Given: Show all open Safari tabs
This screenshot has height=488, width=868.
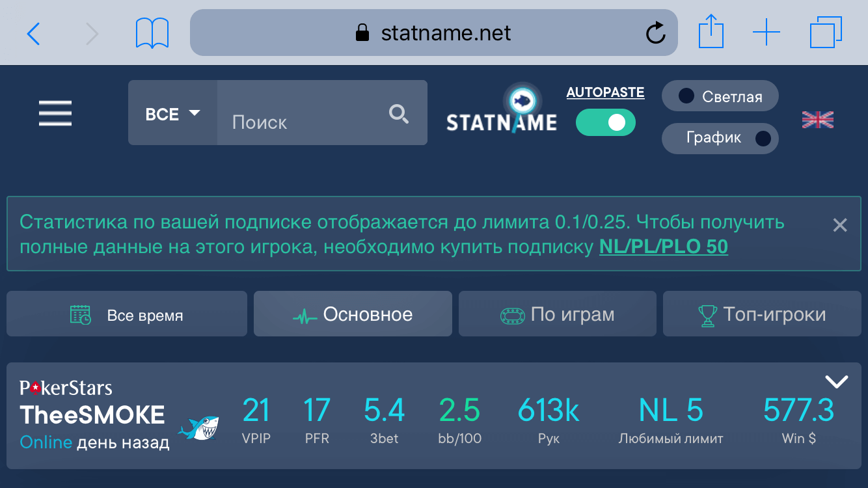Looking at the screenshot, I should [826, 33].
